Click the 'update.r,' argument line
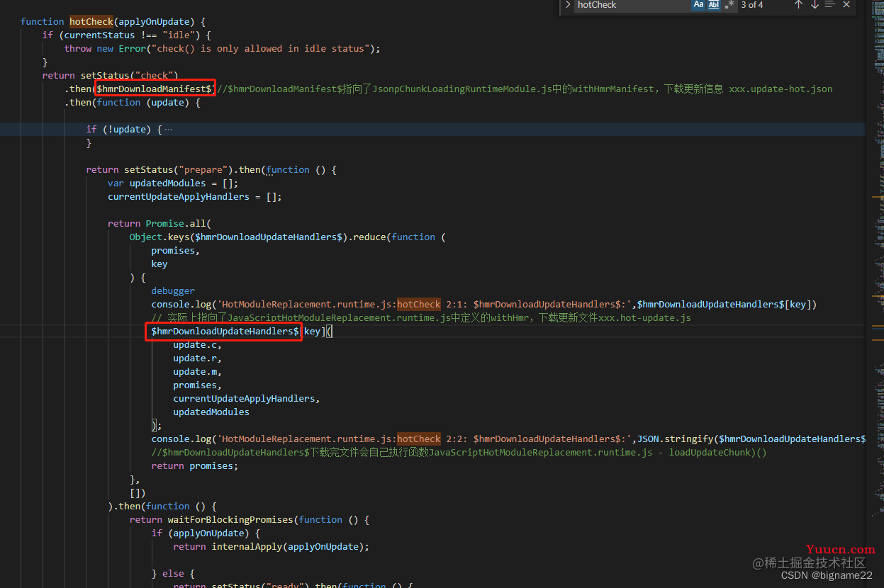Screen dimensions: 884x588 click(197, 358)
